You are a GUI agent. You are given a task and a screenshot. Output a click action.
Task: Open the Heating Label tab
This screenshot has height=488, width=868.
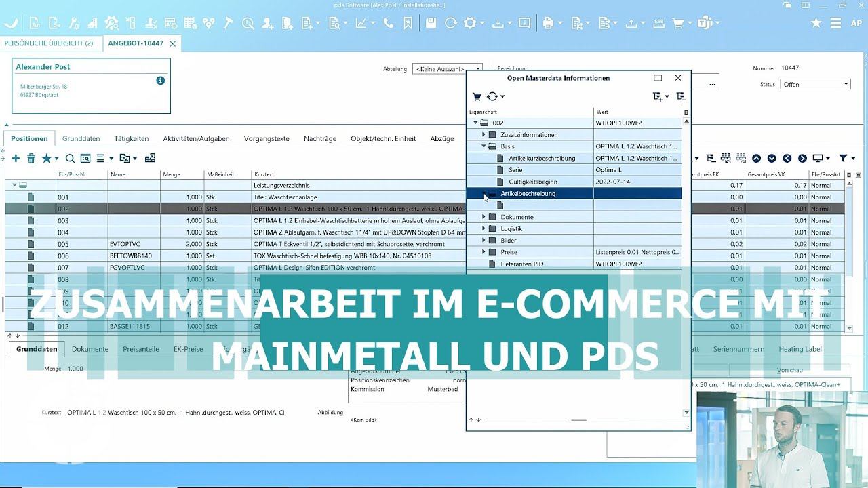800,349
